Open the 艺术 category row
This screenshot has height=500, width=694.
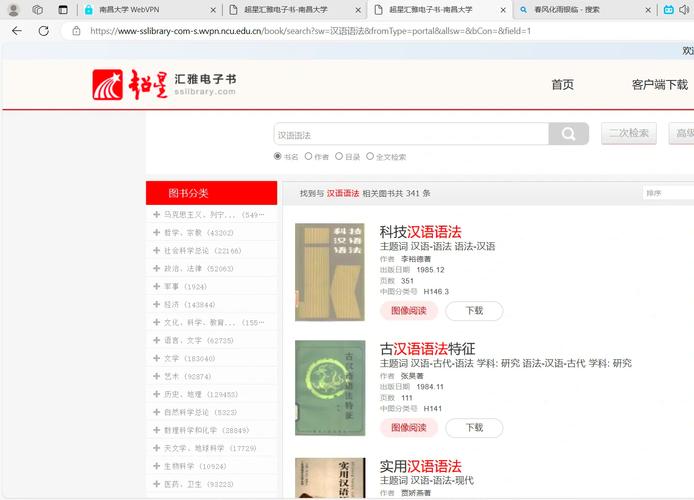(x=212, y=376)
